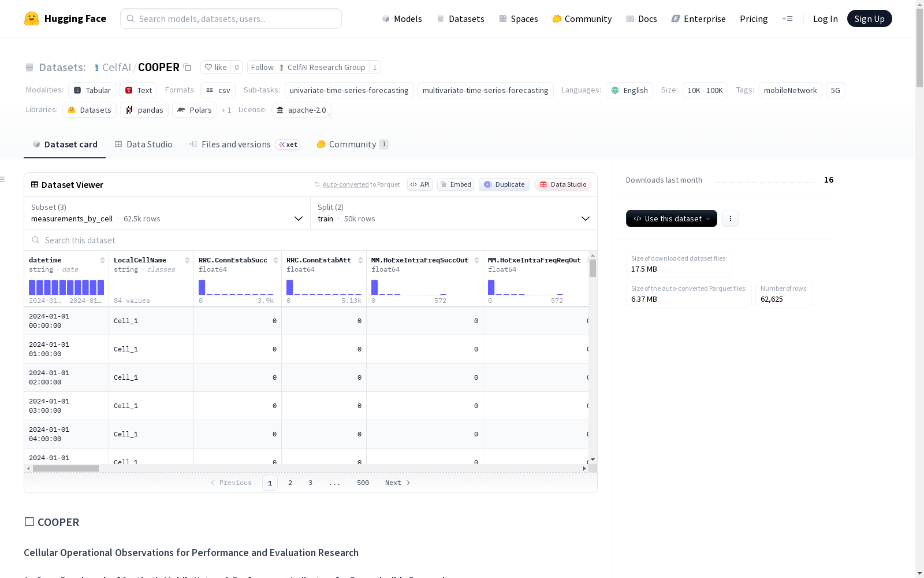
Task: Click the xet badge
Action: [288, 144]
